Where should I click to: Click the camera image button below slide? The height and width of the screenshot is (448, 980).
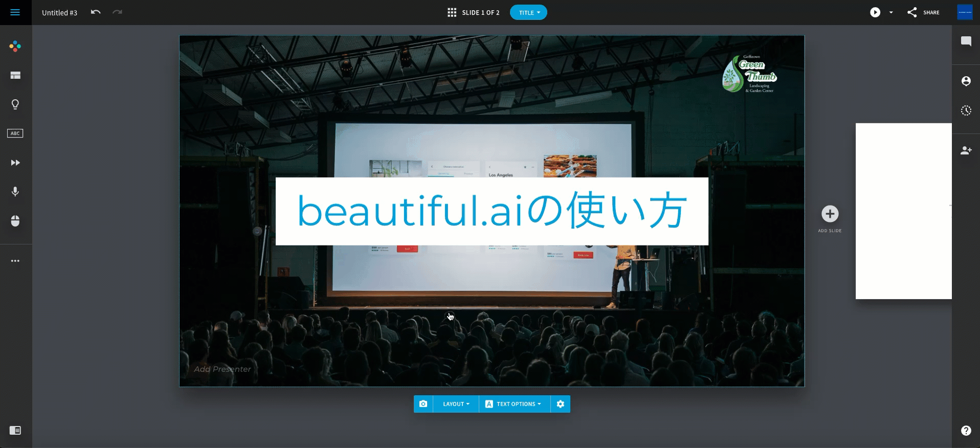click(x=423, y=404)
